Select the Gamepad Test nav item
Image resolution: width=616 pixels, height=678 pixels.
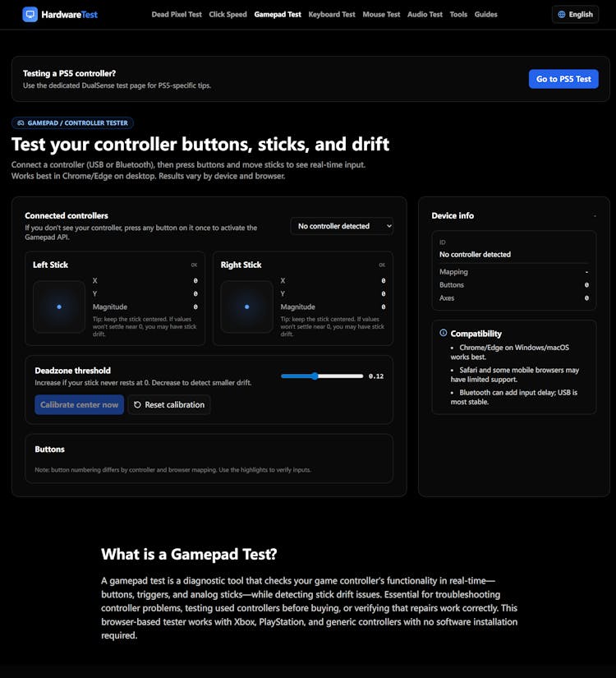click(278, 14)
